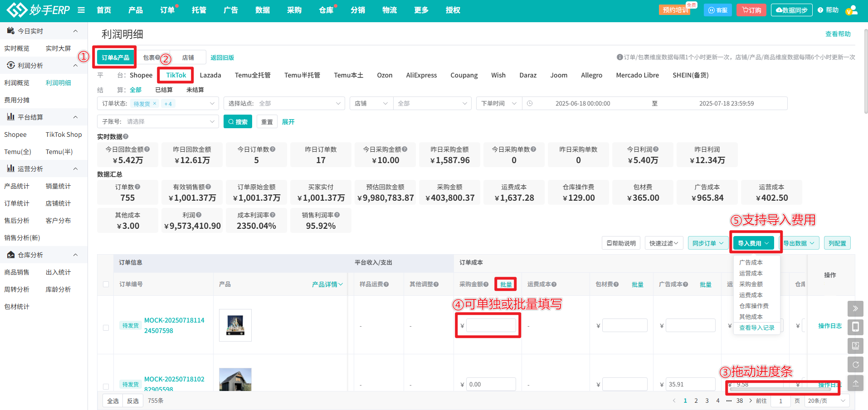
Task: Collapse the 今日实时 sidebar section
Action: coord(75,31)
